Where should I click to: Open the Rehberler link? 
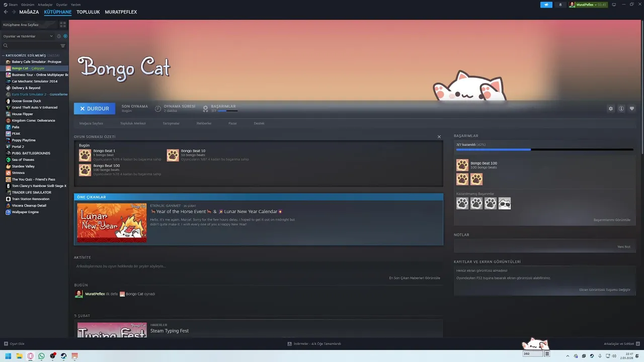pos(204,123)
